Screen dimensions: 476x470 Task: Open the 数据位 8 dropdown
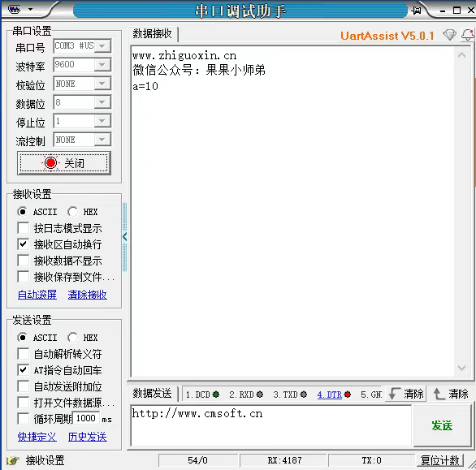[x=102, y=102]
